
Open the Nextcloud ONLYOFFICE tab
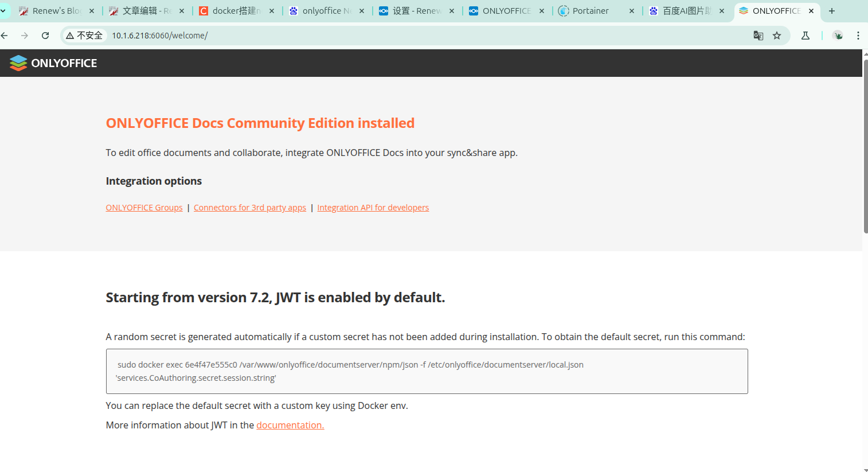point(507,11)
